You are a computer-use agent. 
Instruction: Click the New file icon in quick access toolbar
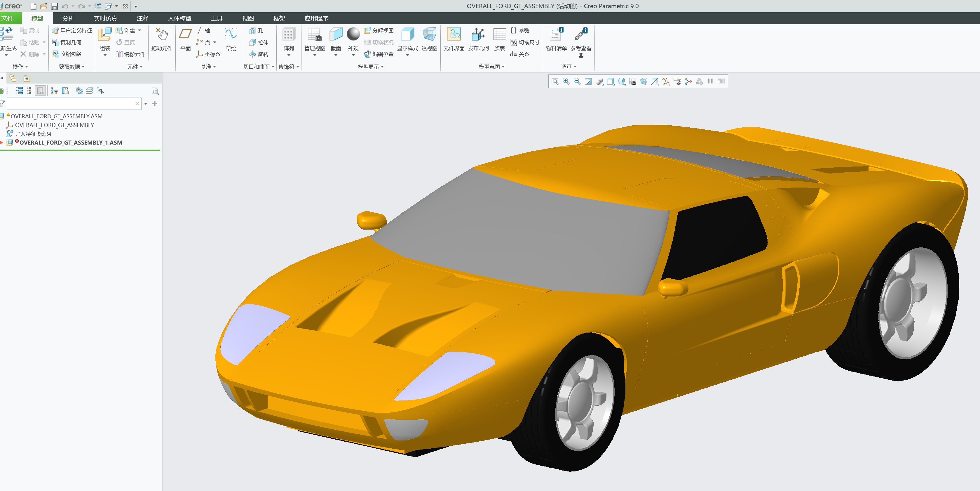33,6
